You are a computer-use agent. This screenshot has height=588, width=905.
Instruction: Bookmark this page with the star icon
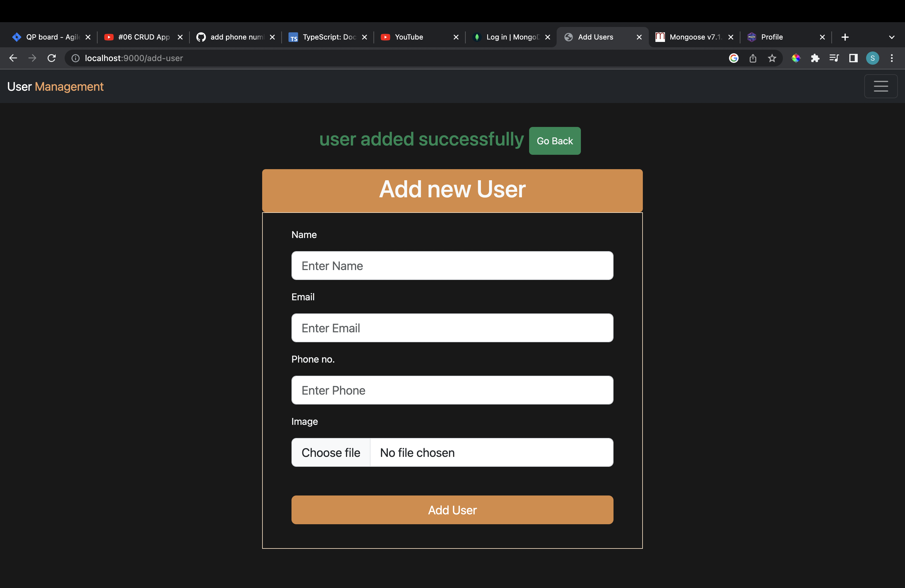click(x=772, y=58)
